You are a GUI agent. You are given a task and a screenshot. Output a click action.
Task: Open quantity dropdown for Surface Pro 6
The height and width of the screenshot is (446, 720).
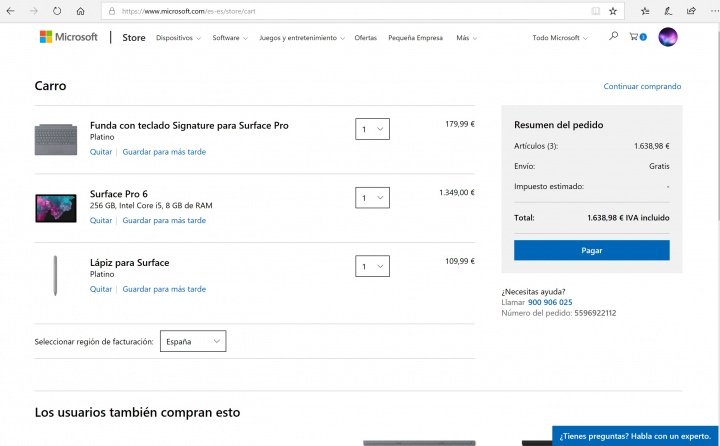coord(372,198)
